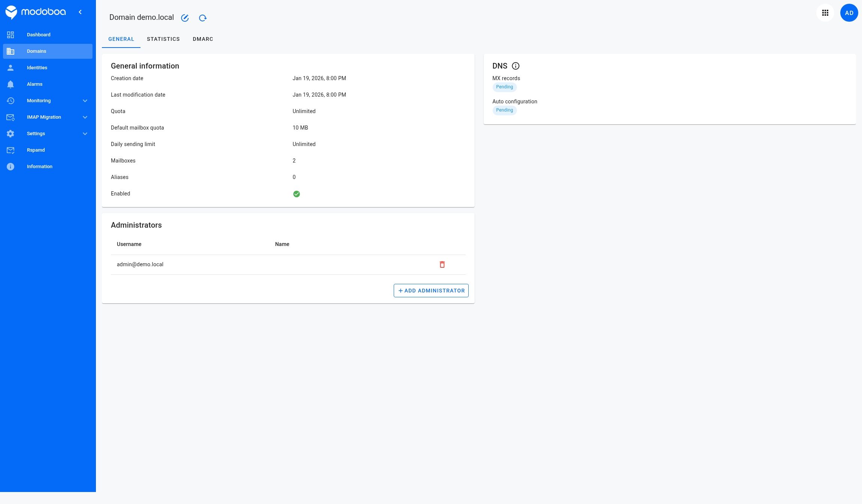The height and width of the screenshot is (504, 862).
Task: Open the DNS info icon
Action: click(515, 66)
